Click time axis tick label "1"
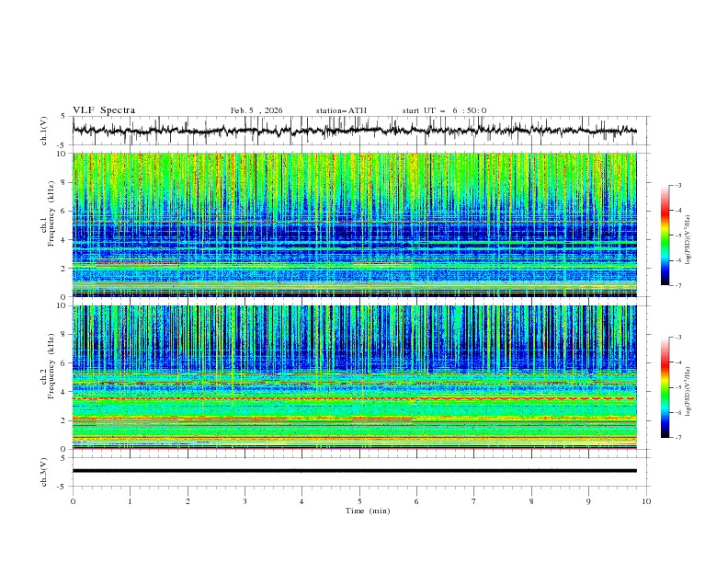 (x=130, y=501)
